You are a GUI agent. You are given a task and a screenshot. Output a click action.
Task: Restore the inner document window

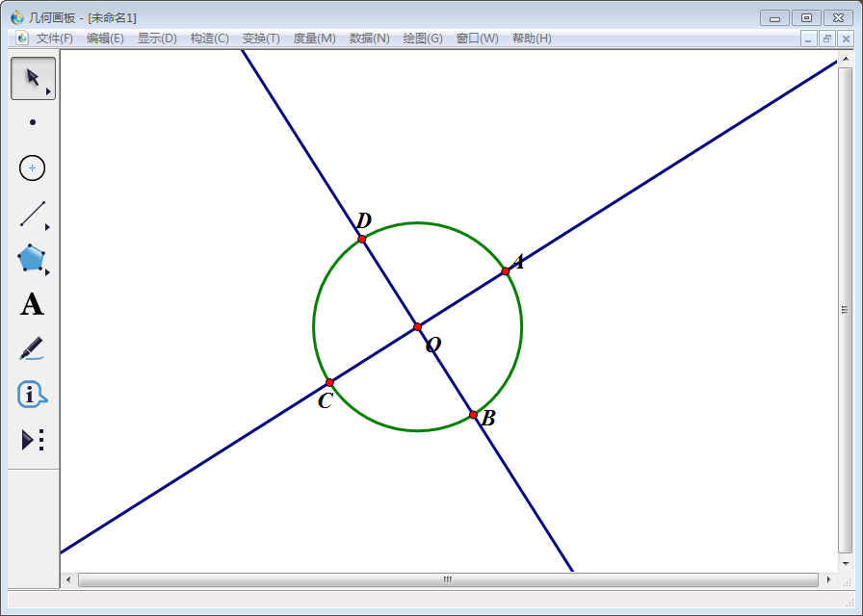[827, 38]
